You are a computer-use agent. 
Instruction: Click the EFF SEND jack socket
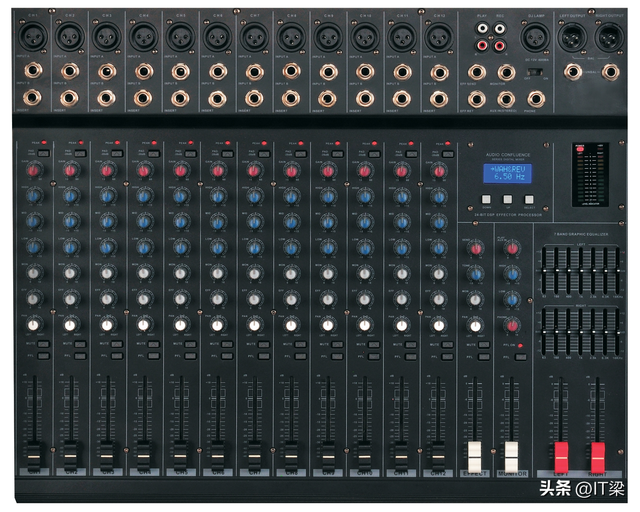[x=476, y=73]
